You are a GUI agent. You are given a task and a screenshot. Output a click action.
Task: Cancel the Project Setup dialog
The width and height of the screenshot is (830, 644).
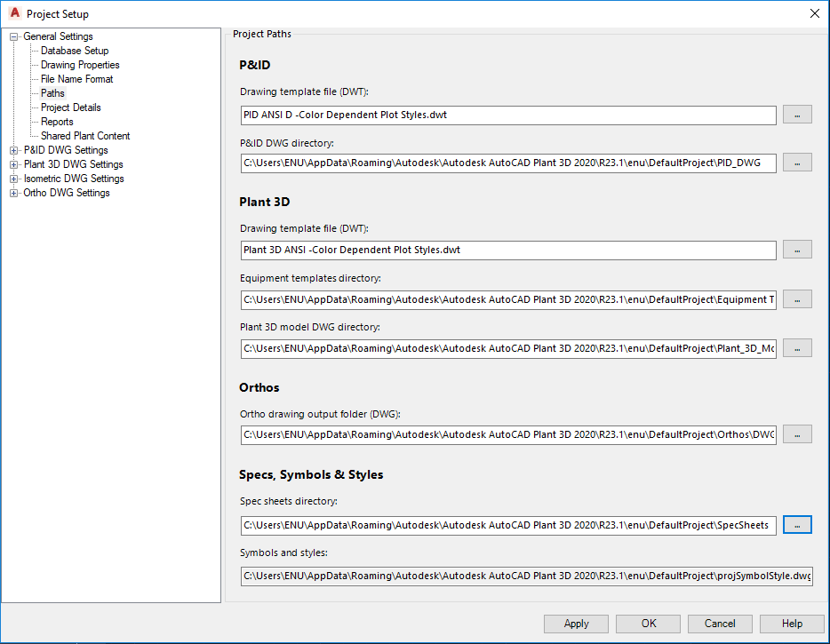720,624
